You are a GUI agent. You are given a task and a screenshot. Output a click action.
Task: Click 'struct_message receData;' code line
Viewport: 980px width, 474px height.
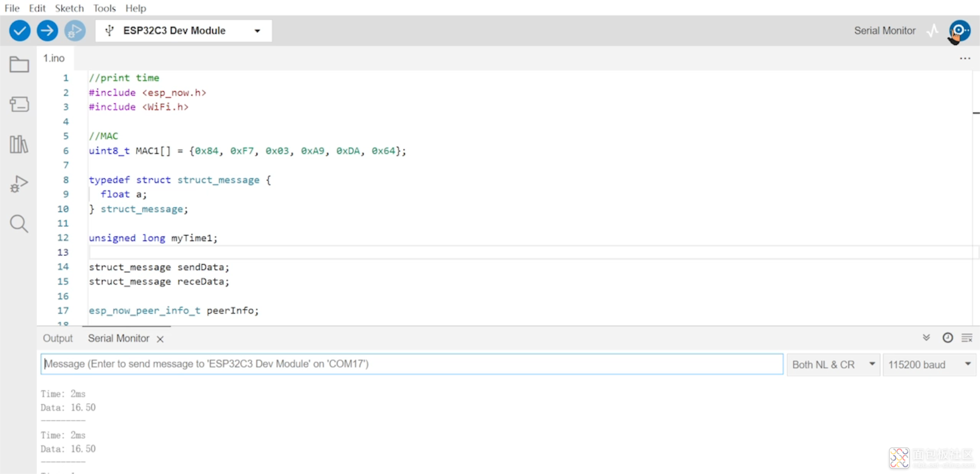click(159, 282)
